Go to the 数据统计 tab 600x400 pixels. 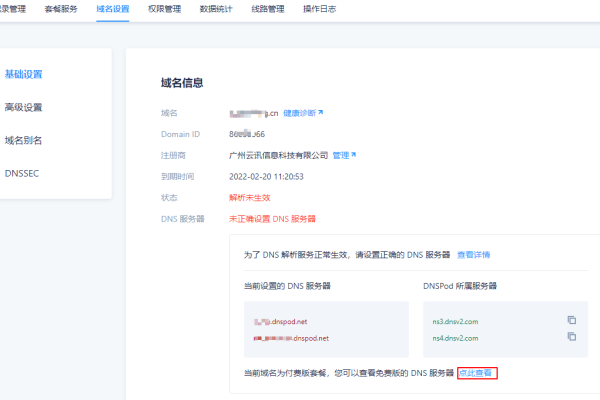(x=216, y=9)
